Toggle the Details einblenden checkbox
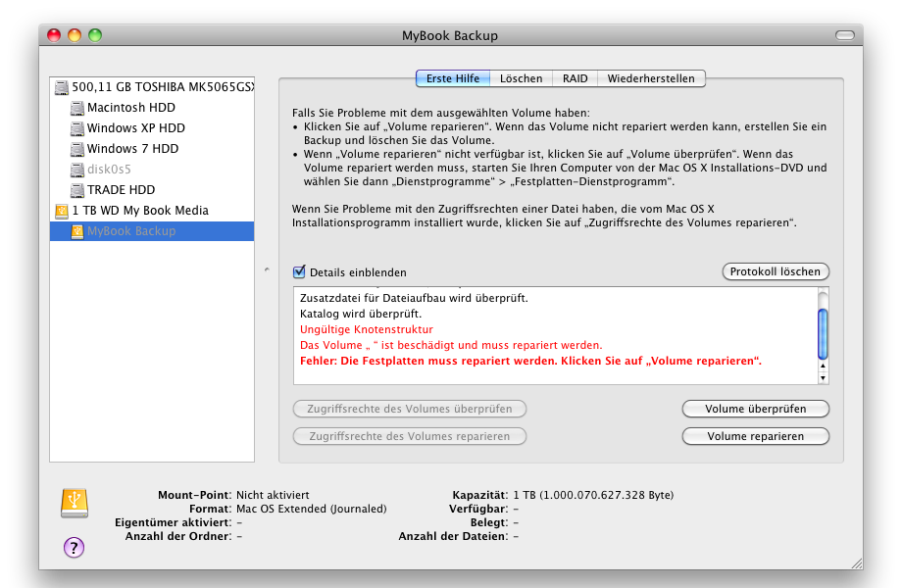This screenshot has height=588, width=902. pyautogui.click(x=299, y=271)
